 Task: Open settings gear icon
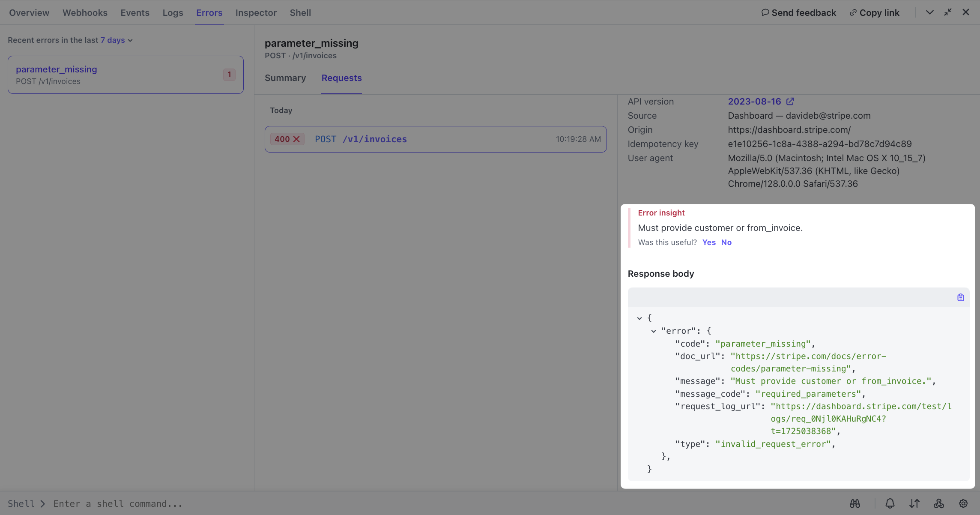963,504
